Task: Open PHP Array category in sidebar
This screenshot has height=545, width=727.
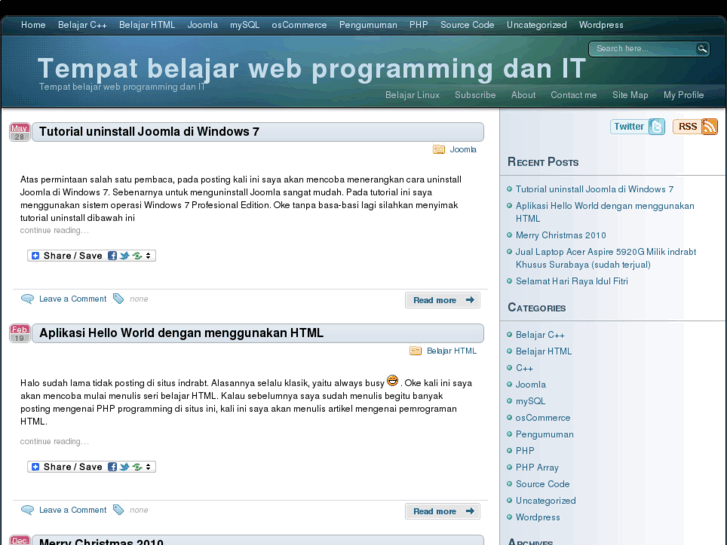Action: click(537, 468)
